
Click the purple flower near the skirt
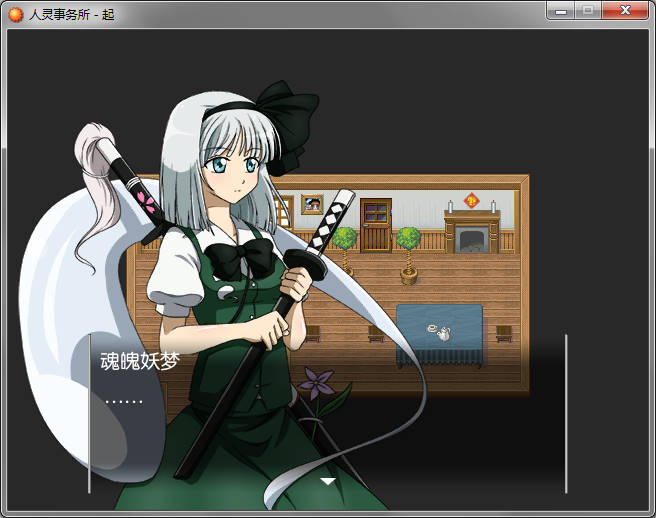click(x=317, y=383)
